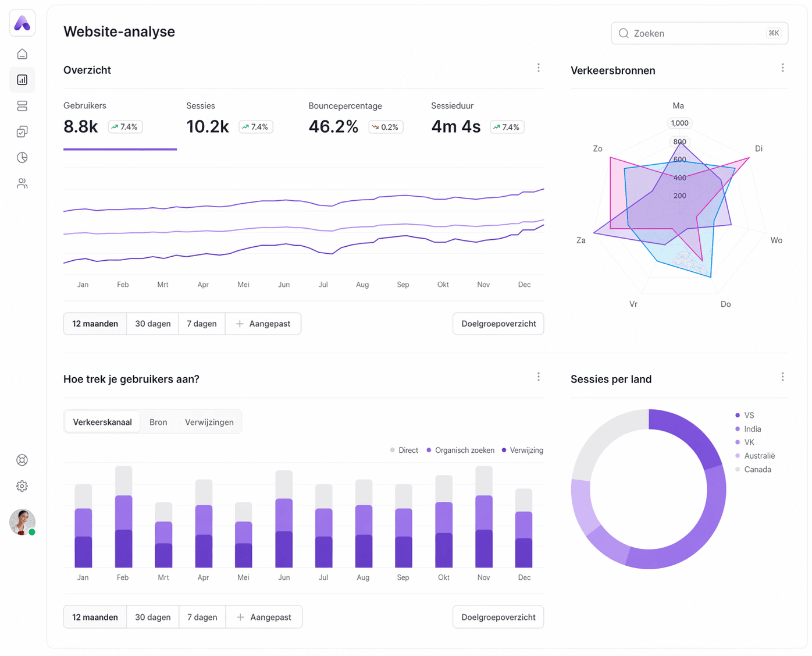Select 12 maanden in Overzicht range
Viewport: 812px width, 656px height.
pyautogui.click(x=95, y=324)
